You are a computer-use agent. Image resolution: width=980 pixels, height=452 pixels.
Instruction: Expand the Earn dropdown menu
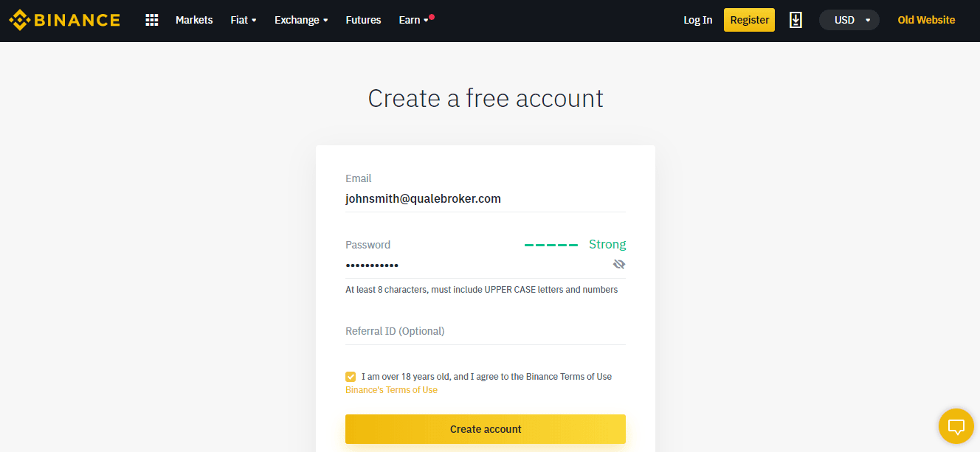pyautogui.click(x=413, y=20)
